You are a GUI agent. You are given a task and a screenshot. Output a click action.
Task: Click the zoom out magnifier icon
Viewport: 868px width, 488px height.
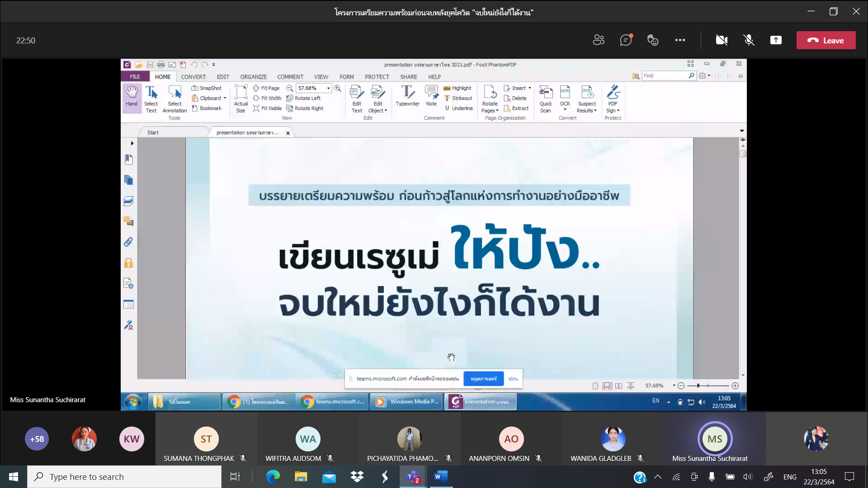tap(290, 88)
